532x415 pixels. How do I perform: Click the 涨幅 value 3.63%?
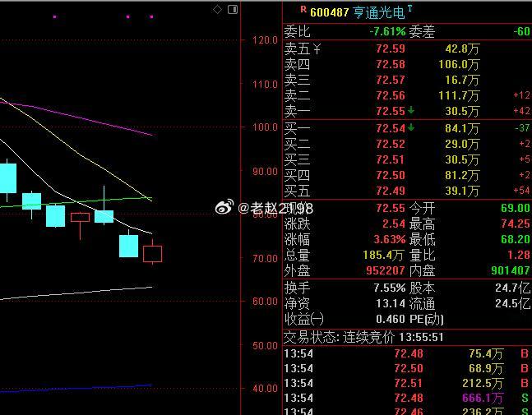tap(390, 239)
